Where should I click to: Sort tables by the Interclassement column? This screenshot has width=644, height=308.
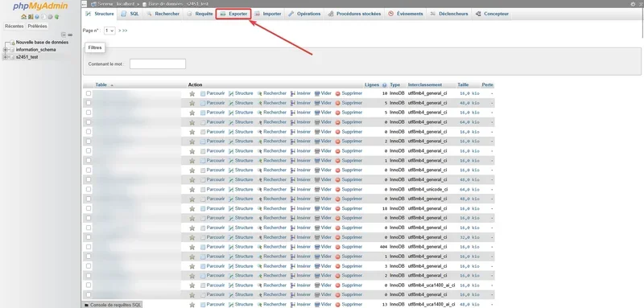[425, 85]
